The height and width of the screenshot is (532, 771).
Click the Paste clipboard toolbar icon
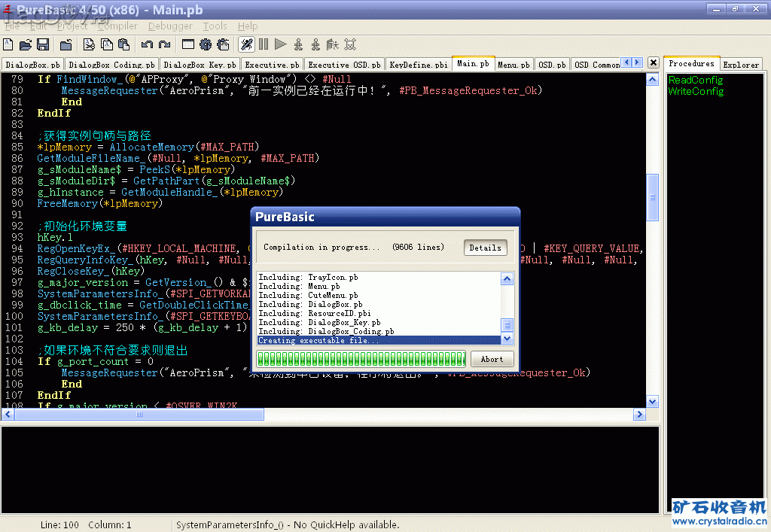124,45
